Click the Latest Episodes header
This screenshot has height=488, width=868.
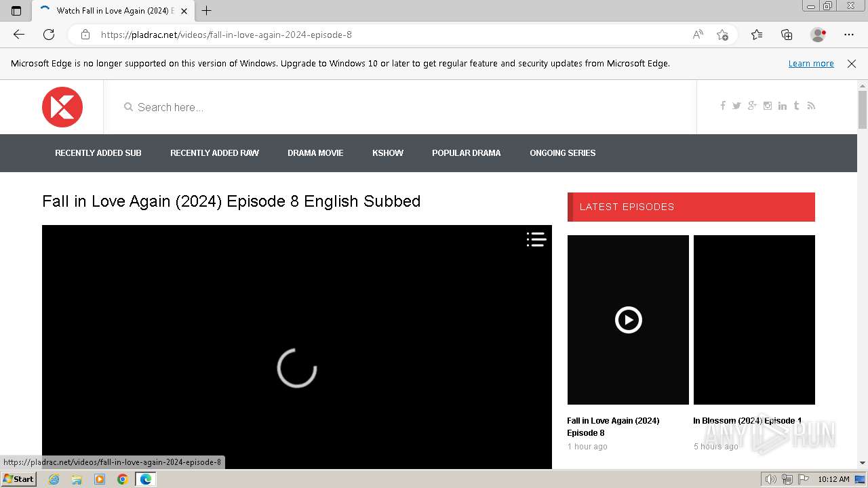tap(691, 207)
